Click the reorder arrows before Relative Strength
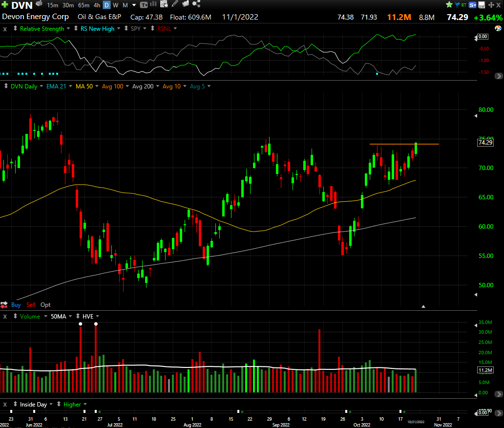The height and width of the screenshot is (428, 504). pos(15,28)
